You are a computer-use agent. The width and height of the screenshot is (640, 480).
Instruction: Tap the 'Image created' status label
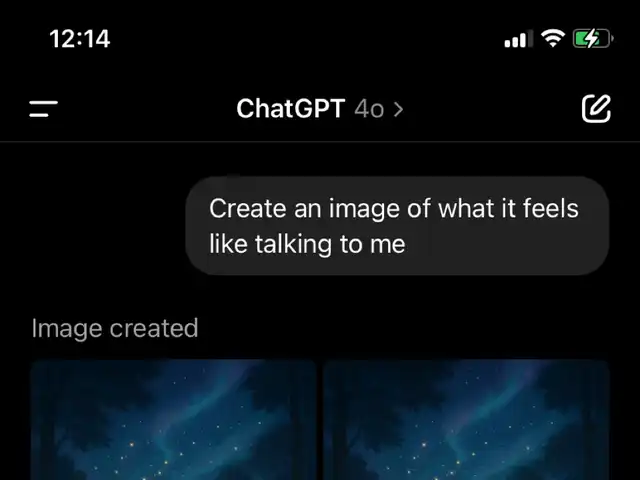pyautogui.click(x=115, y=328)
